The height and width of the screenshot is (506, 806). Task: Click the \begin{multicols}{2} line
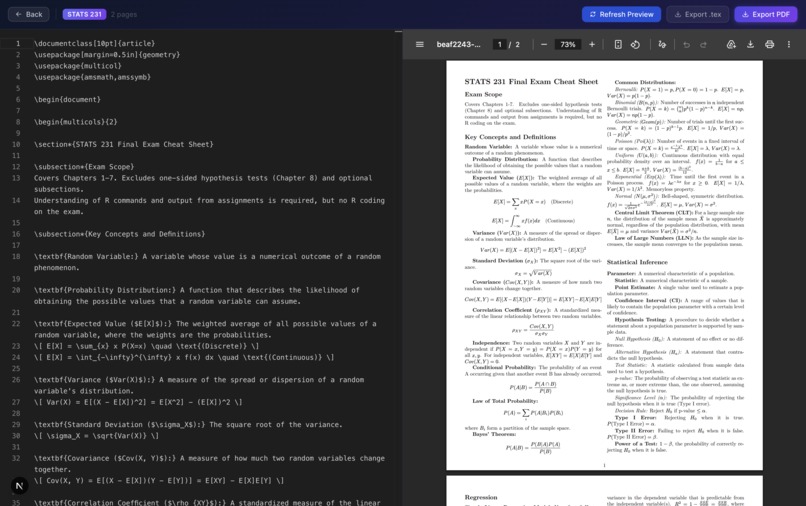pyautogui.click(x=76, y=122)
